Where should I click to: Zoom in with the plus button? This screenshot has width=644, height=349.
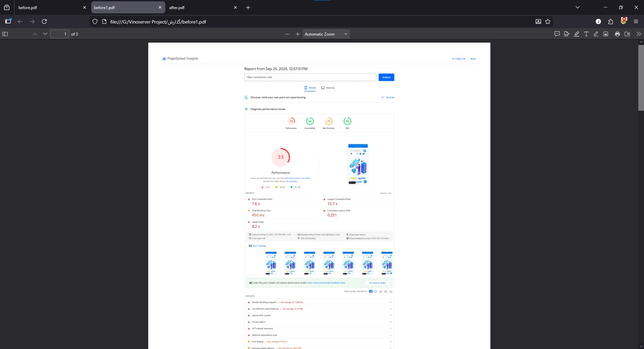pyautogui.click(x=298, y=34)
